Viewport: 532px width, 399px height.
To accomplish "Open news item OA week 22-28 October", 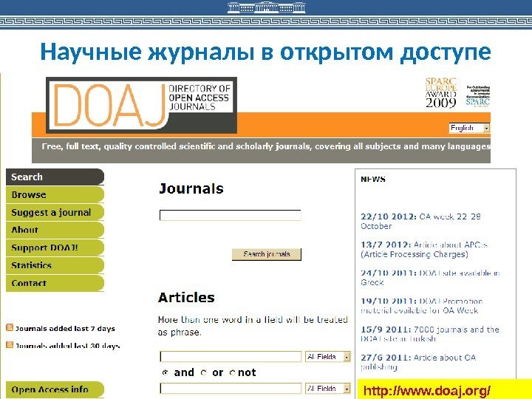I will pyautogui.click(x=420, y=221).
